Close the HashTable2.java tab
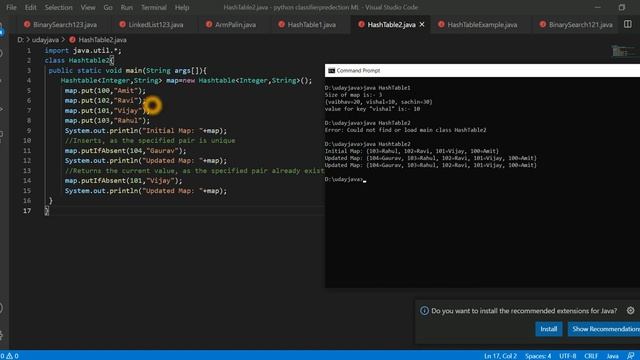Image resolution: width=640 pixels, height=360 pixels. [422, 24]
